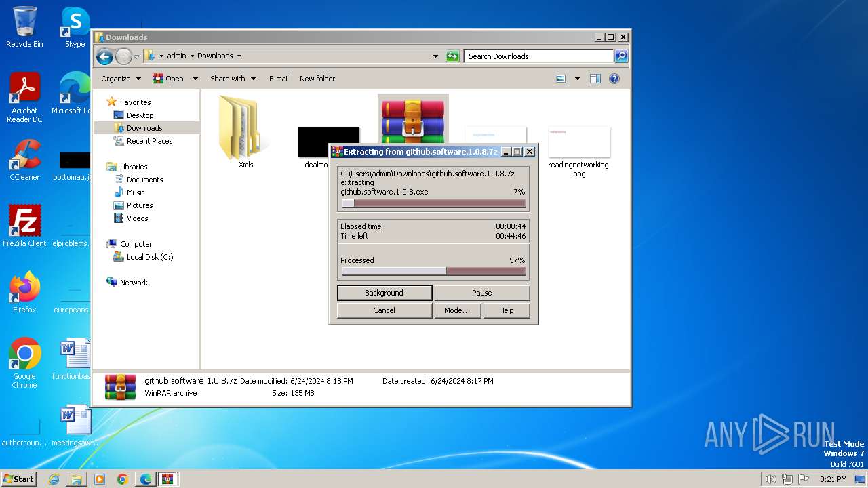The image size is (868, 488).
Task: Cancel the WinRAR extraction
Action: tap(384, 310)
